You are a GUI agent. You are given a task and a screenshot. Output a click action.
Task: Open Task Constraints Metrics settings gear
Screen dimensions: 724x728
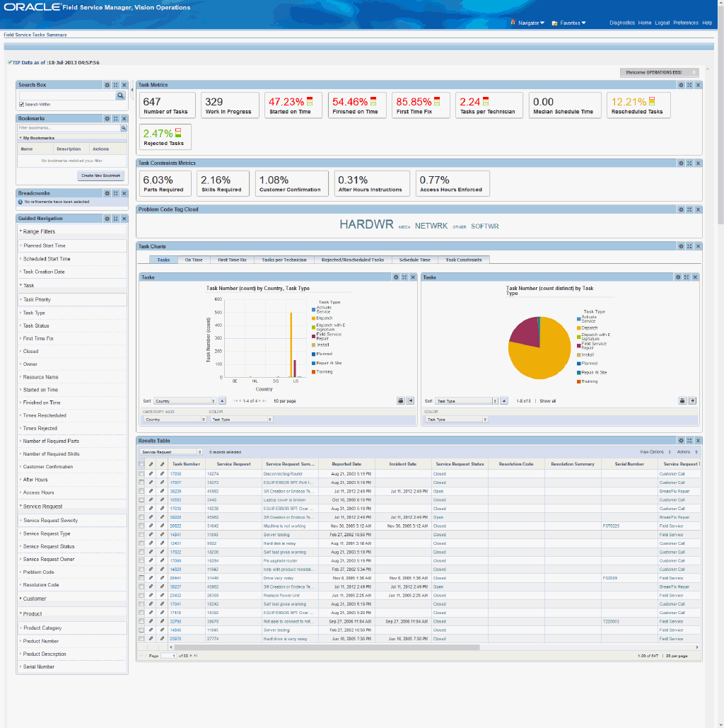tap(681, 163)
